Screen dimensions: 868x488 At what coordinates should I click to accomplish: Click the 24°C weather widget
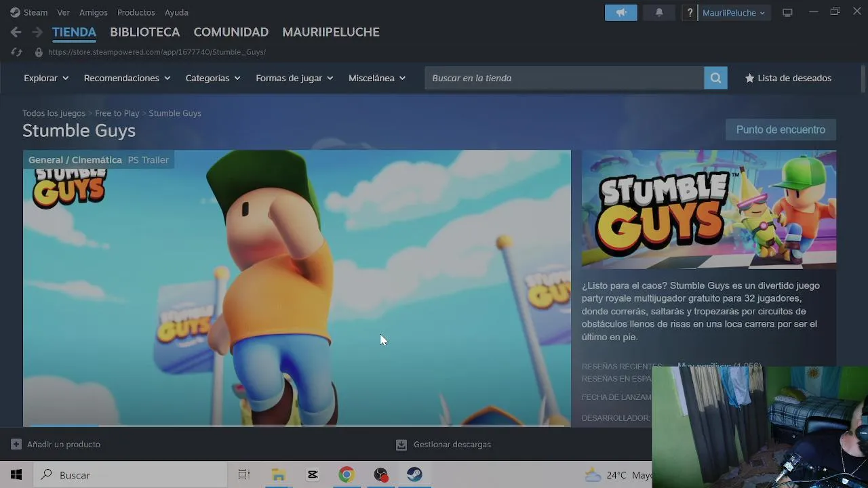point(617,475)
